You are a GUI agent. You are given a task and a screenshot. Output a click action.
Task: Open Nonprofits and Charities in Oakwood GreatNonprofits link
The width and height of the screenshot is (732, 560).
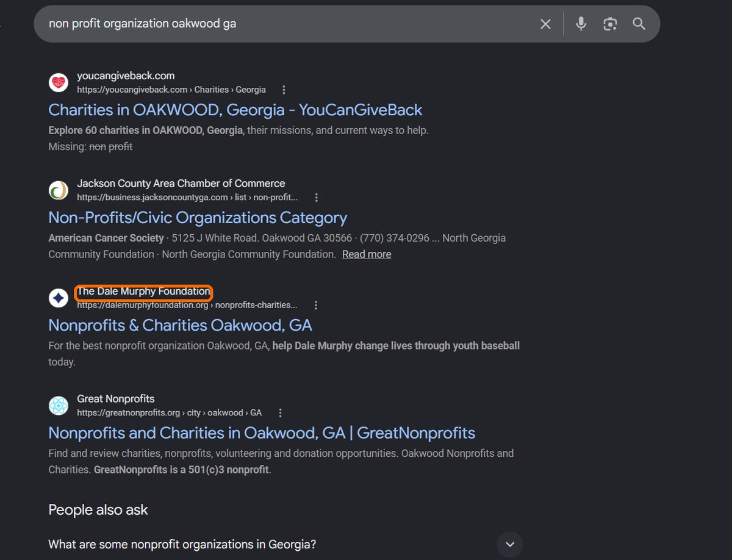click(x=262, y=433)
